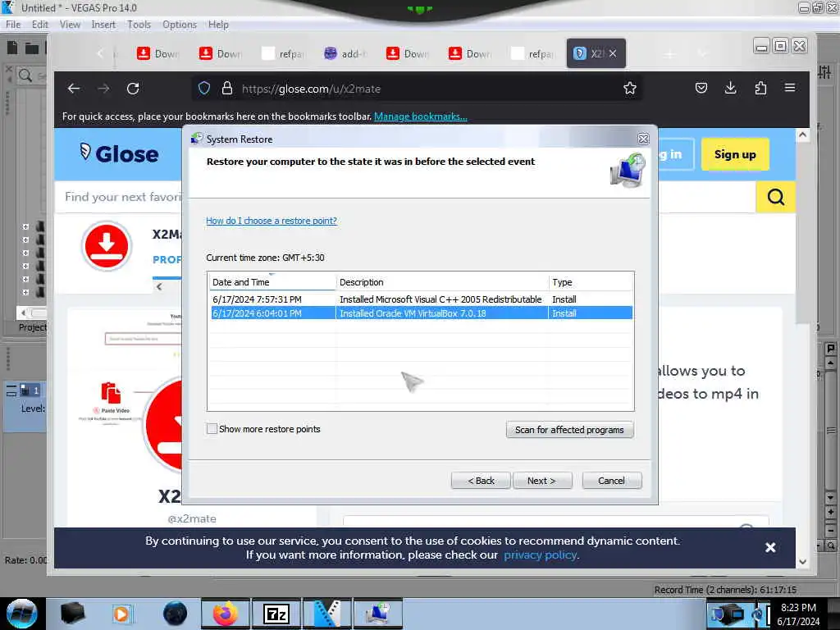The image size is (840, 630).
Task: Click the Next > button
Action: point(542,481)
